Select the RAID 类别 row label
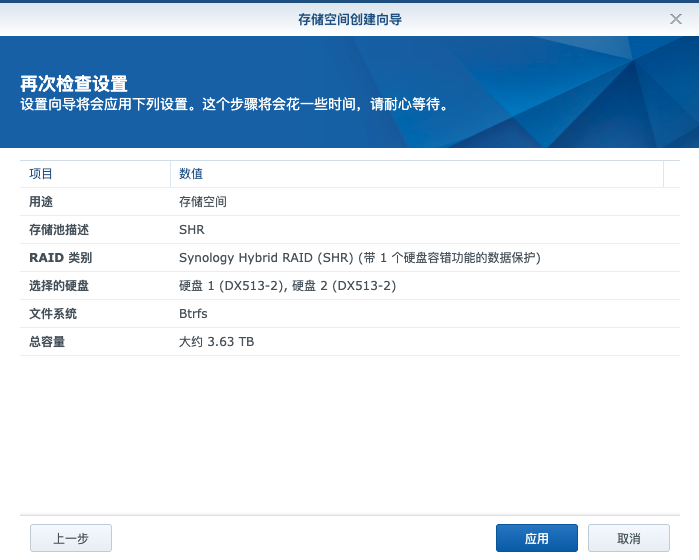 click(x=61, y=258)
